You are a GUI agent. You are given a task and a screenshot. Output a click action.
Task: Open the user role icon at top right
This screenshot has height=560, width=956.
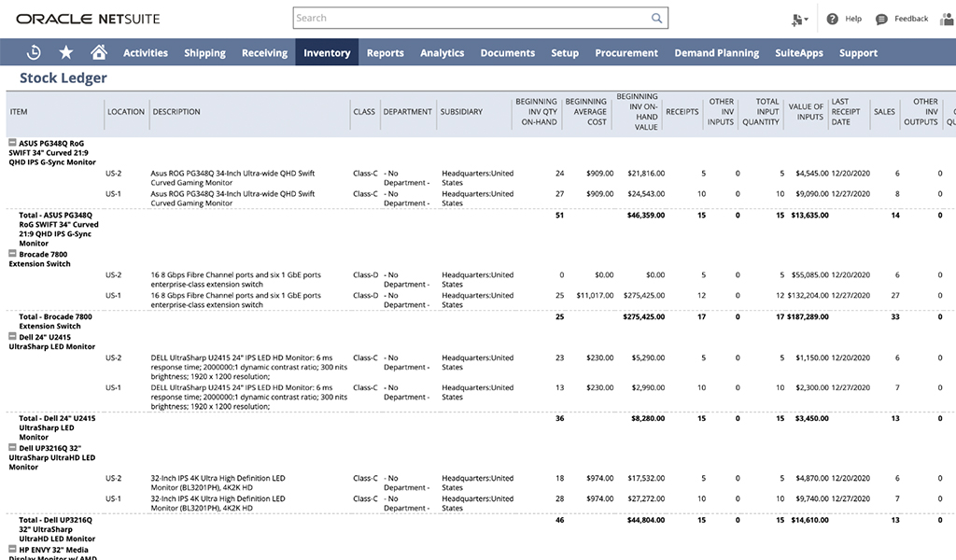tap(946, 19)
